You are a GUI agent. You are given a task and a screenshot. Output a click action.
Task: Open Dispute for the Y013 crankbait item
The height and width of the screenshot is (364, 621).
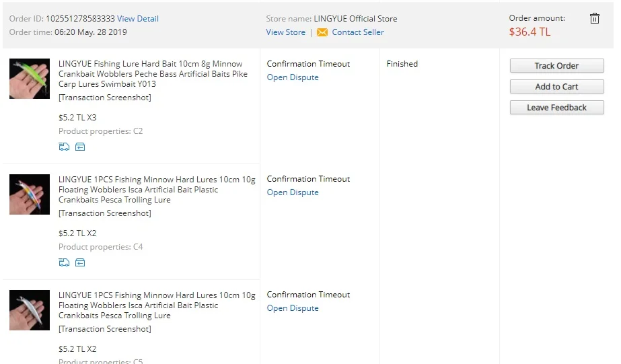point(293,77)
